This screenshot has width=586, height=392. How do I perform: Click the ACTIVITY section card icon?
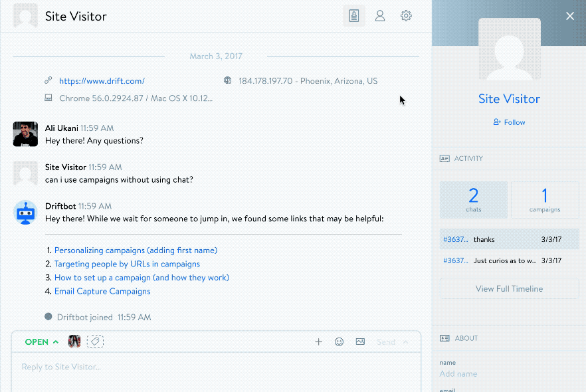tap(444, 158)
